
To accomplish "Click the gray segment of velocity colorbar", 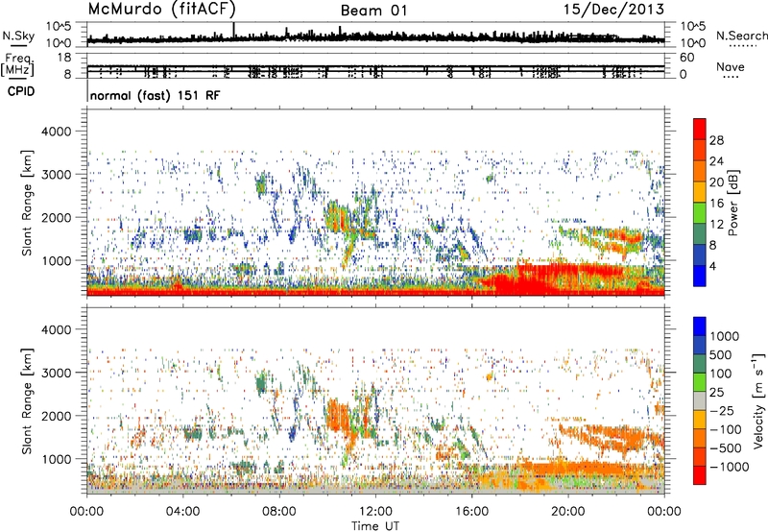I will pyautogui.click(x=700, y=401).
